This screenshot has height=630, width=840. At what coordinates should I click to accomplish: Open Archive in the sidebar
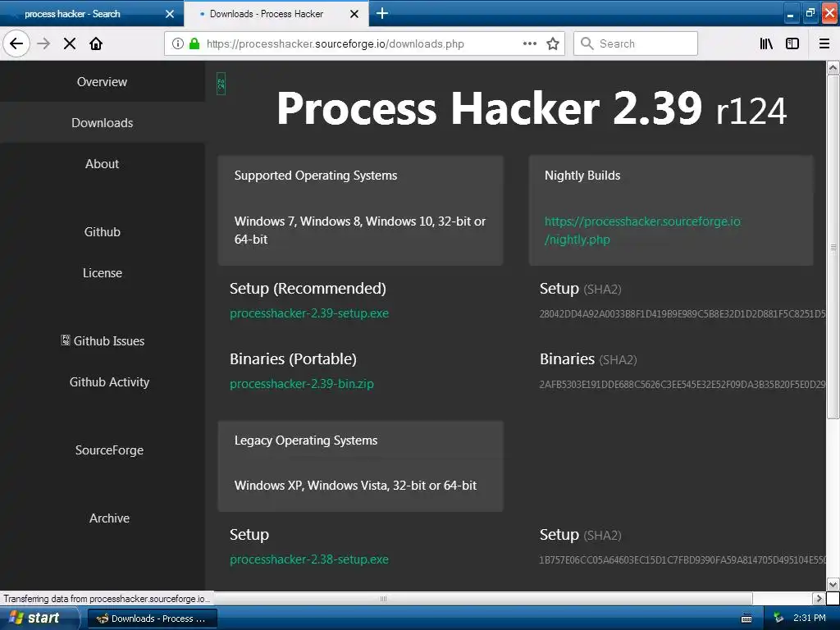click(x=109, y=518)
